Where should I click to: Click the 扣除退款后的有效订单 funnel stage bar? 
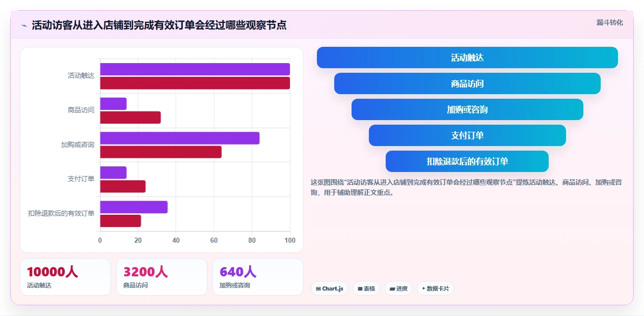(467, 161)
